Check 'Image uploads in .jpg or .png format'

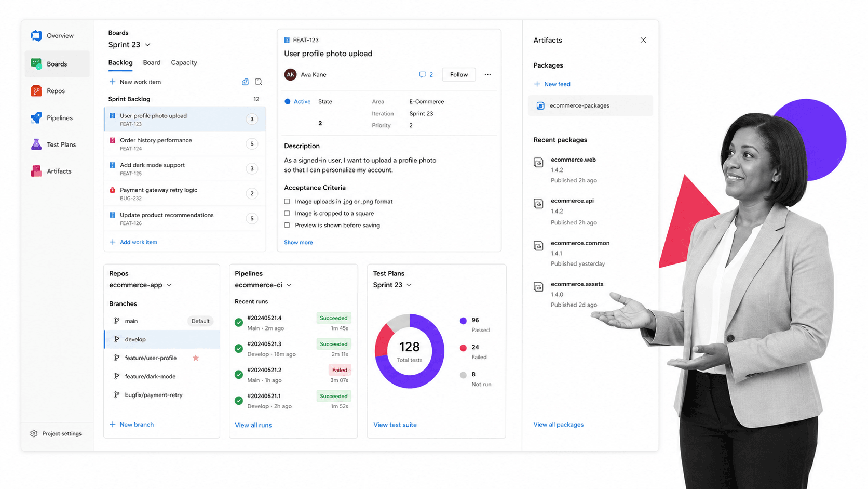287,201
